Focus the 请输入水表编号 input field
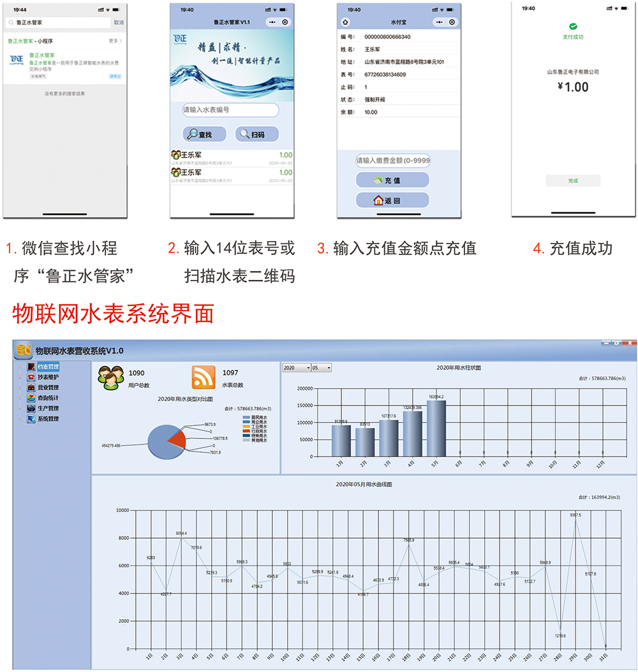This screenshot has width=638, height=672. [x=230, y=110]
